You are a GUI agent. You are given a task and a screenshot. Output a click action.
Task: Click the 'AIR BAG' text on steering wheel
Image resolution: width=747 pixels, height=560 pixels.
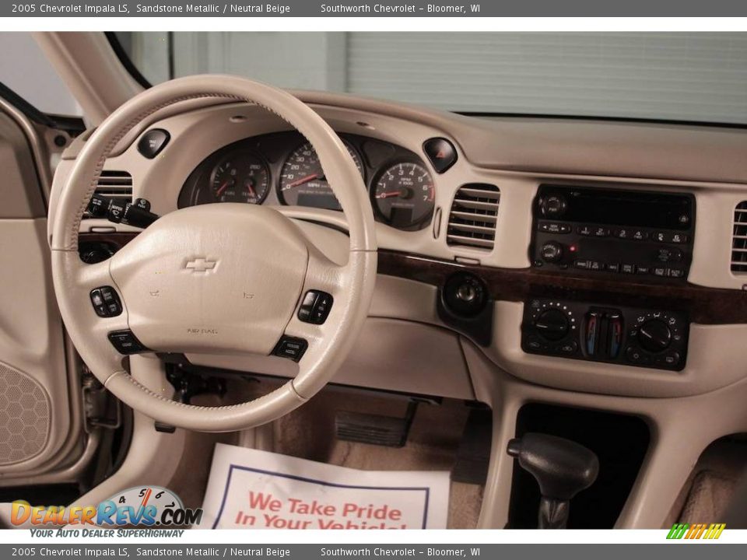[x=202, y=331]
